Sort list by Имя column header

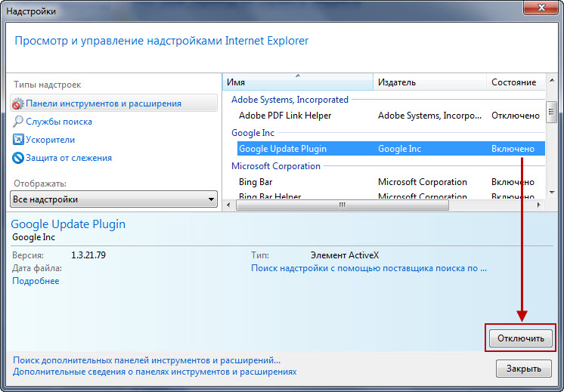pos(298,82)
